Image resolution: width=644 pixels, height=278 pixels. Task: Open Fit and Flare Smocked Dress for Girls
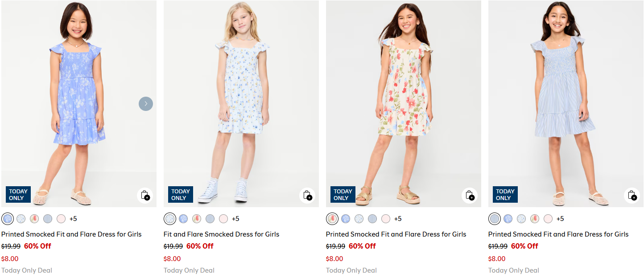[221, 234]
